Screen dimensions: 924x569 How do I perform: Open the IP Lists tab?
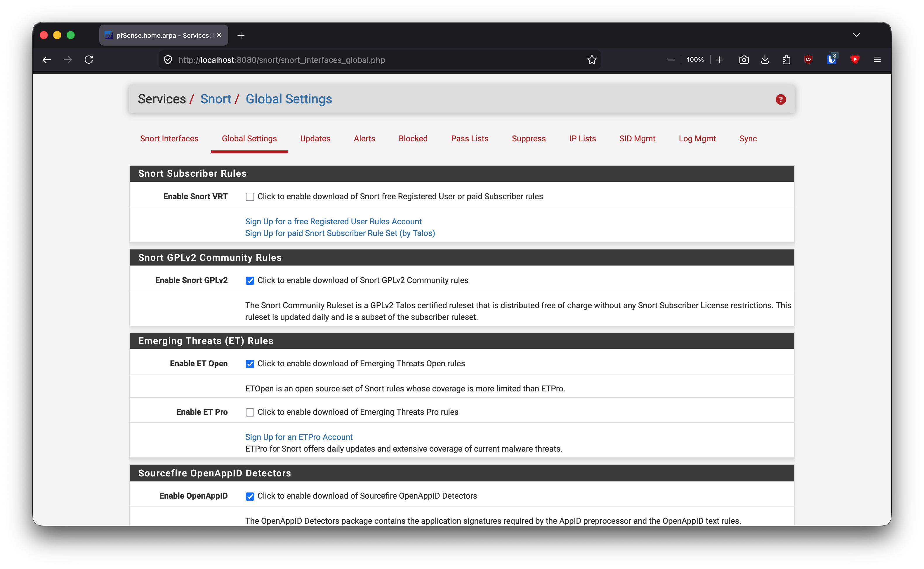coord(582,138)
